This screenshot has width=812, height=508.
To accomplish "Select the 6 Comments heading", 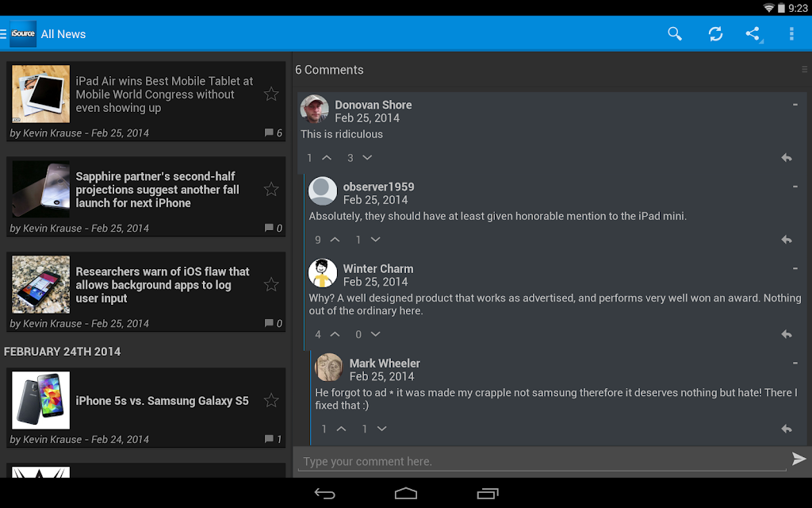I will point(329,70).
